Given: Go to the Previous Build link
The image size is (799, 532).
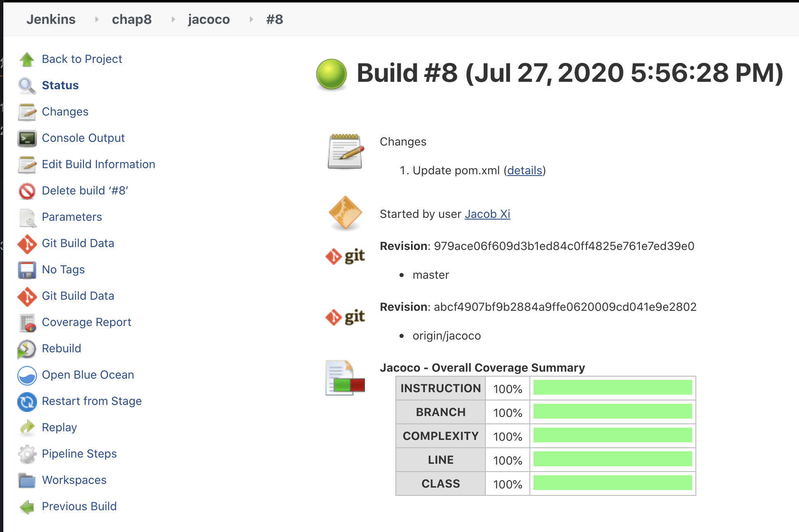Looking at the screenshot, I should (x=79, y=507).
